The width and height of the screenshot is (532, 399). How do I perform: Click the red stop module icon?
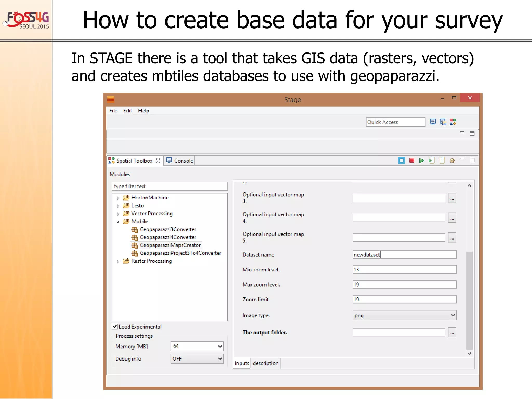point(412,161)
